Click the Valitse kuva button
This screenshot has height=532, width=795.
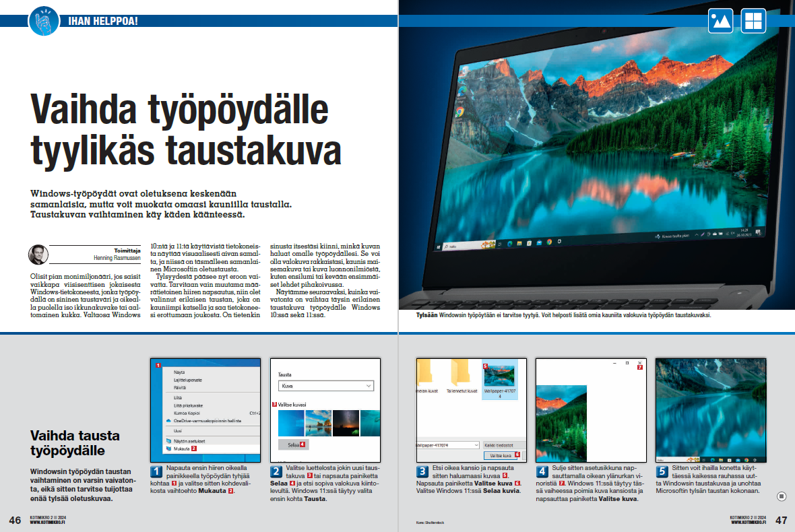[x=501, y=455]
